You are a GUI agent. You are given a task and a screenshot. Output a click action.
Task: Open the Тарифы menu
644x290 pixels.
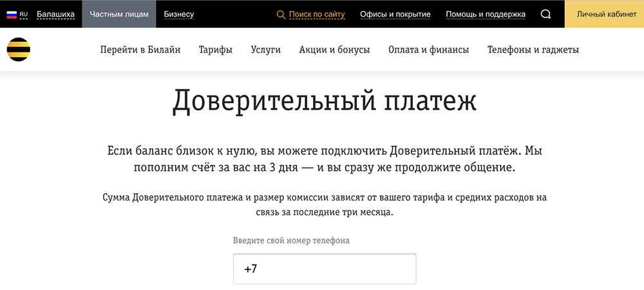[x=216, y=50]
